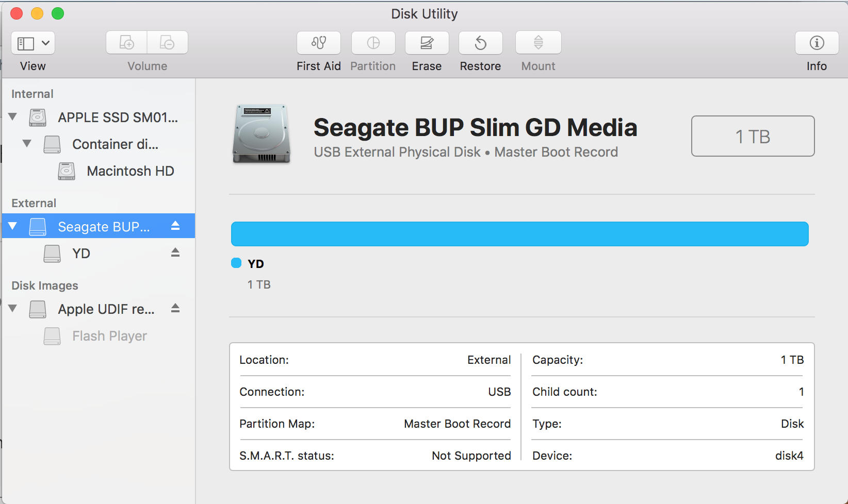This screenshot has width=848, height=504.
Task: Collapse the APPLE SSD disclosure triangle
Action: [13, 116]
